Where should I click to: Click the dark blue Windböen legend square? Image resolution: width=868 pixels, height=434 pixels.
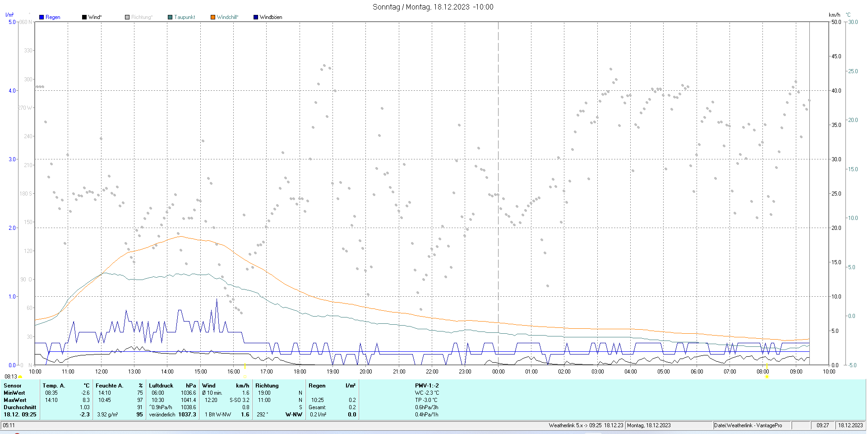tap(256, 17)
